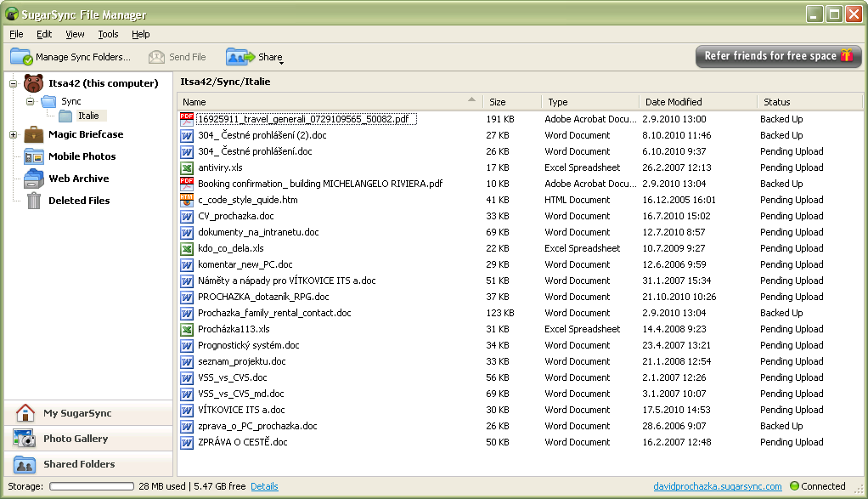The image size is (868, 499).
Task: Select the Italie folder label in the tree
Action: point(88,116)
